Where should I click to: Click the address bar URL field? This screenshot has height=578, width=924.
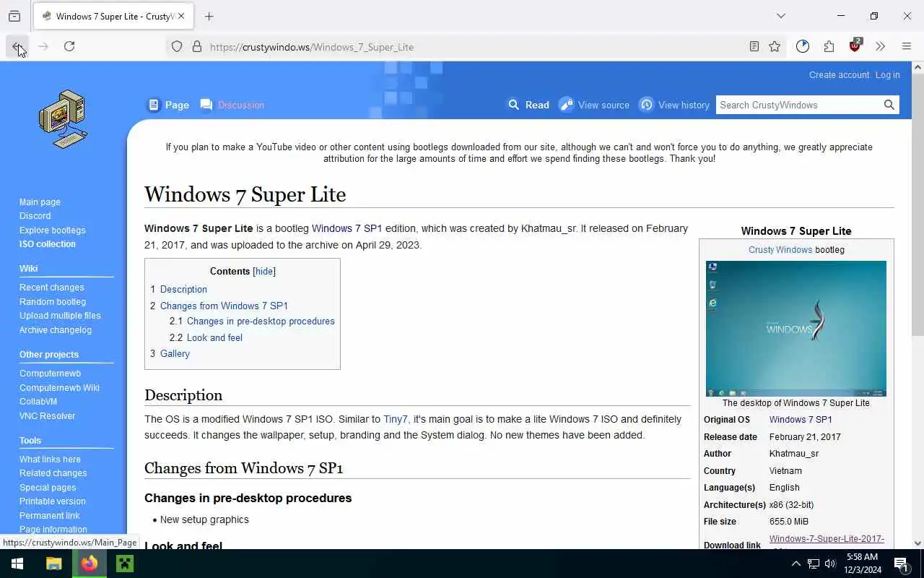[x=476, y=47]
